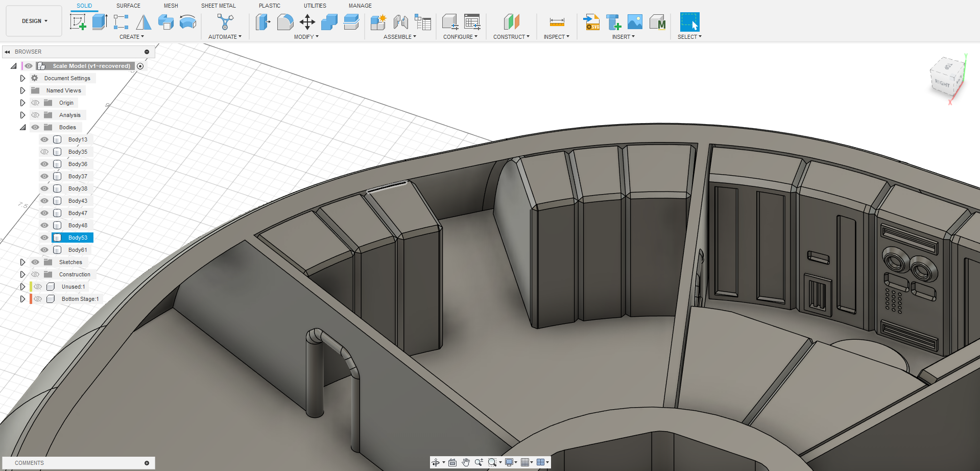Open the Orbit navigation tool
This screenshot has height=471, width=980.
pos(436,462)
